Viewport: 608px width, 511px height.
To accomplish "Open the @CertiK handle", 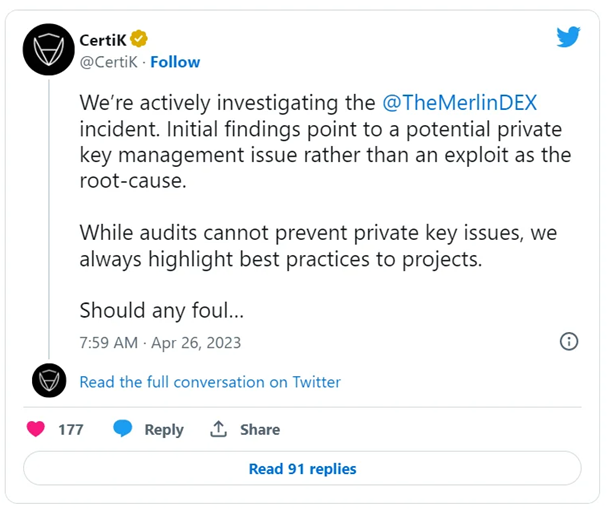I will (107, 62).
